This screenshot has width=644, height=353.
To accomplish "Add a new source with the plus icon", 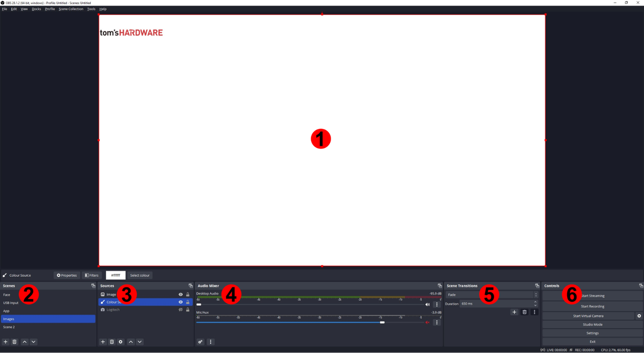I will coord(103,342).
